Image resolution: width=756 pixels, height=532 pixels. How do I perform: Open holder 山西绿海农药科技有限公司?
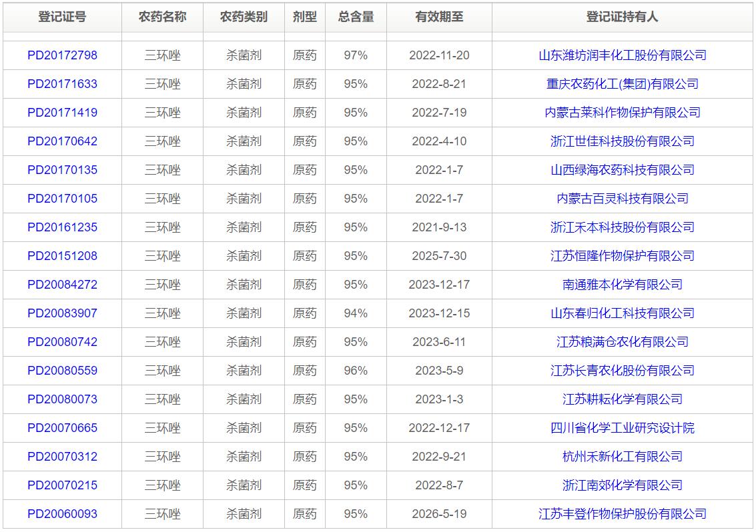(622, 170)
